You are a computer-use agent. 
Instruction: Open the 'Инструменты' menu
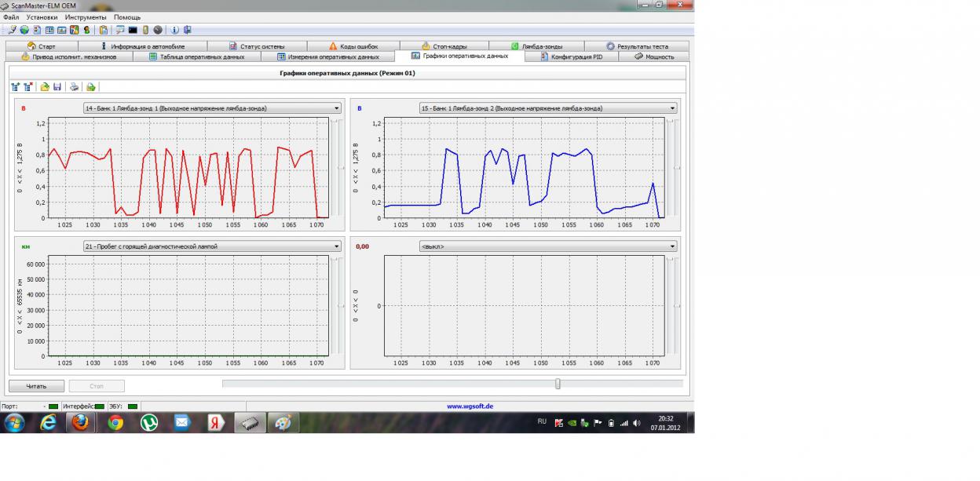[86, 17]
